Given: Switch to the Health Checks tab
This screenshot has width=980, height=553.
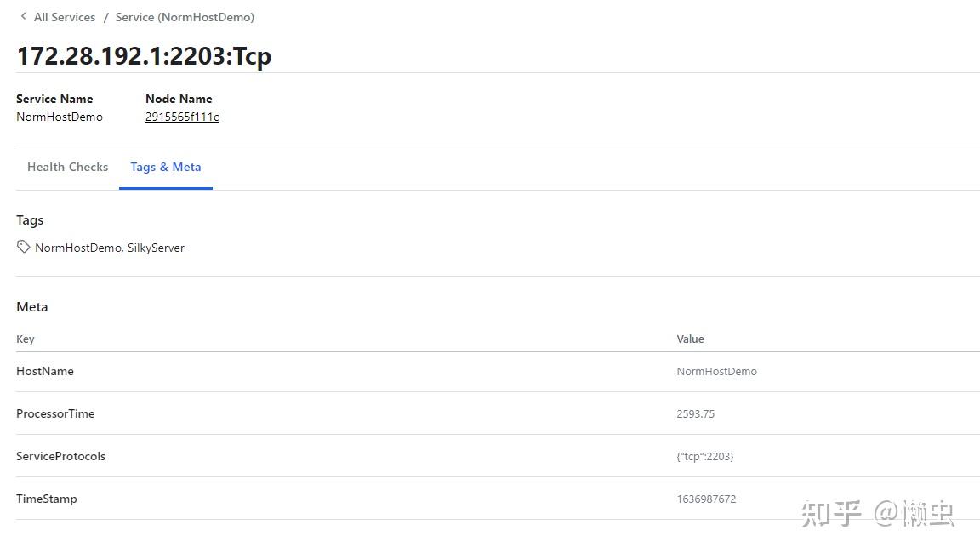Looking at the screenshot, I should 67,167.
